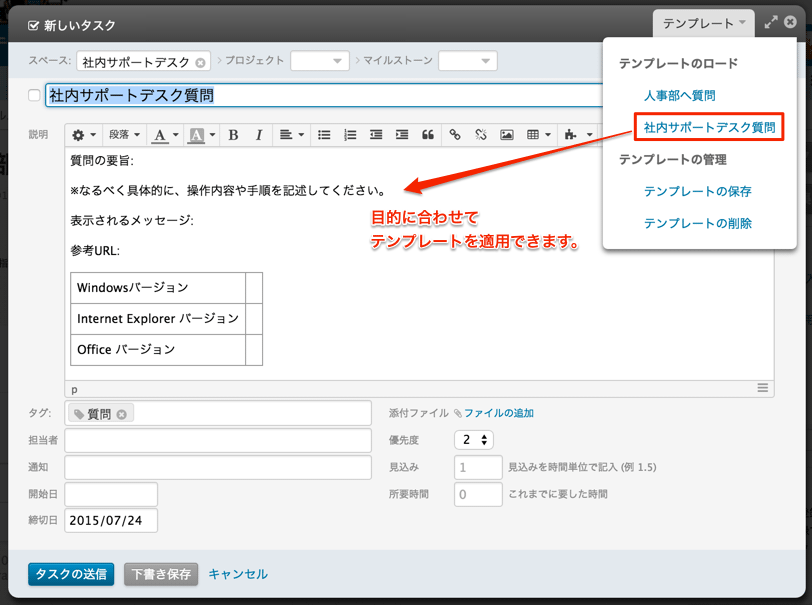
Task: Load the 人事部へ質問 template
Action: click(679, 95)
